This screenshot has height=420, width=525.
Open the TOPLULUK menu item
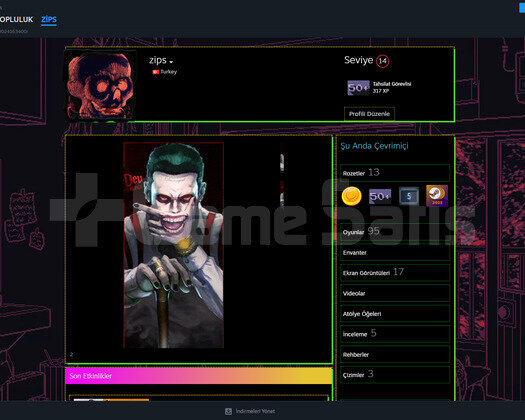[16, 19]
